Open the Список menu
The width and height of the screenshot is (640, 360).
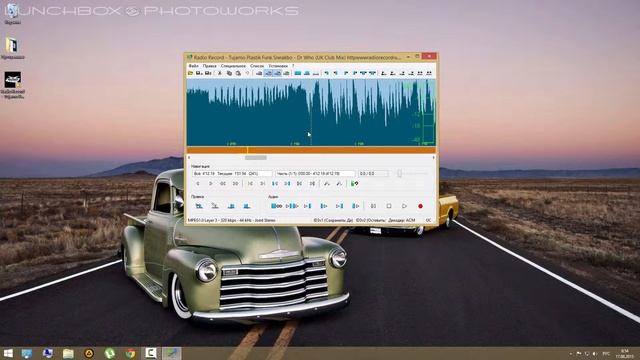tap(257, 66)
